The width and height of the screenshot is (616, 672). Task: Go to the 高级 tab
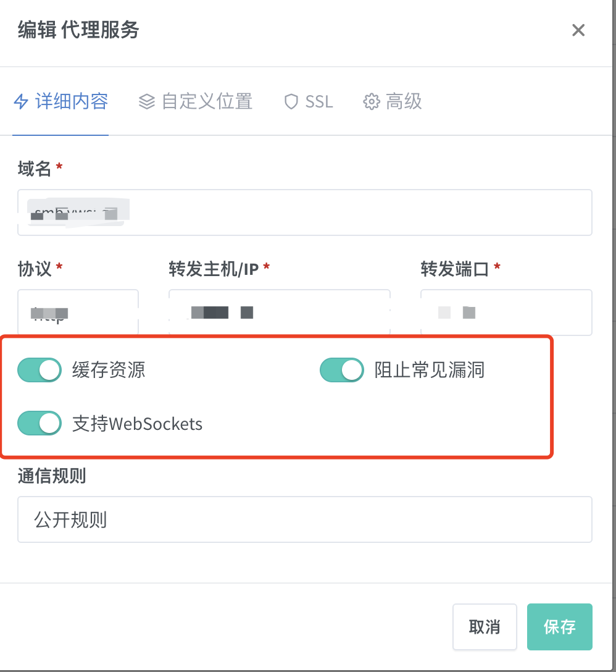tap(393, 101)
